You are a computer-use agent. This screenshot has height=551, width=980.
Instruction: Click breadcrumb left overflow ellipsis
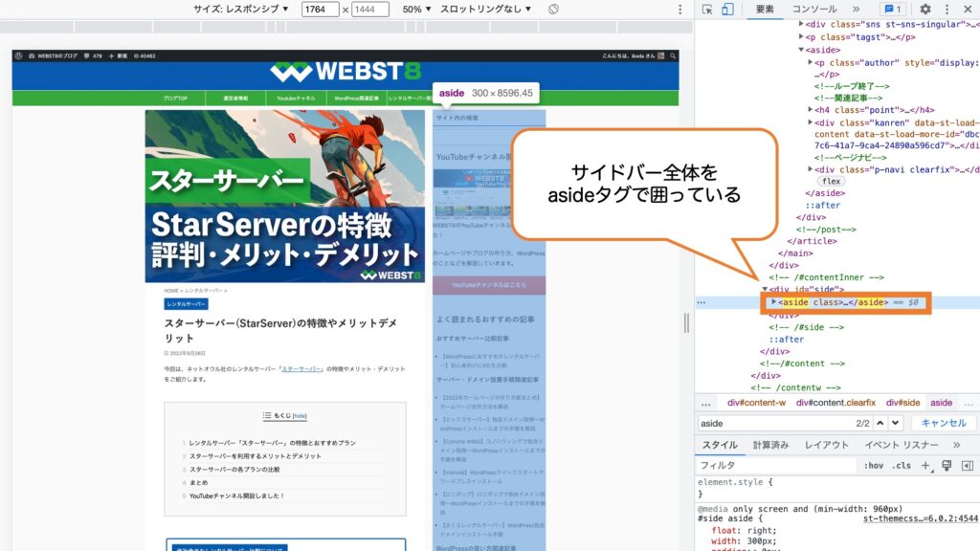click(x=706, y=403)
